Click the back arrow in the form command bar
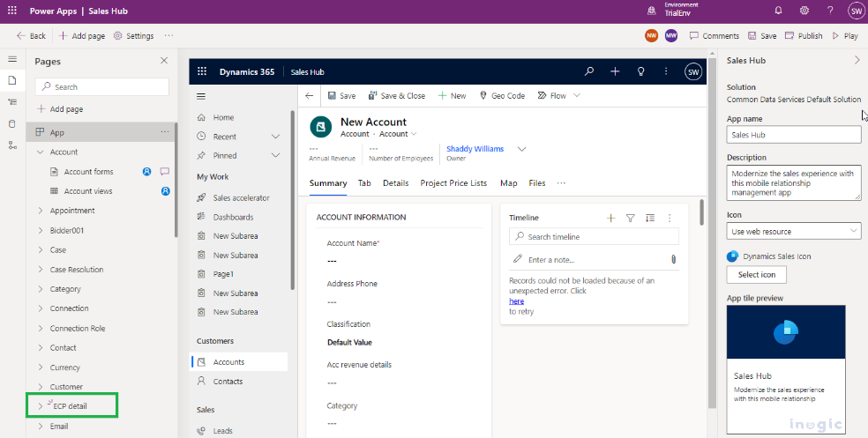The height and width of the screenshot is (438, 868). [310, 96]
